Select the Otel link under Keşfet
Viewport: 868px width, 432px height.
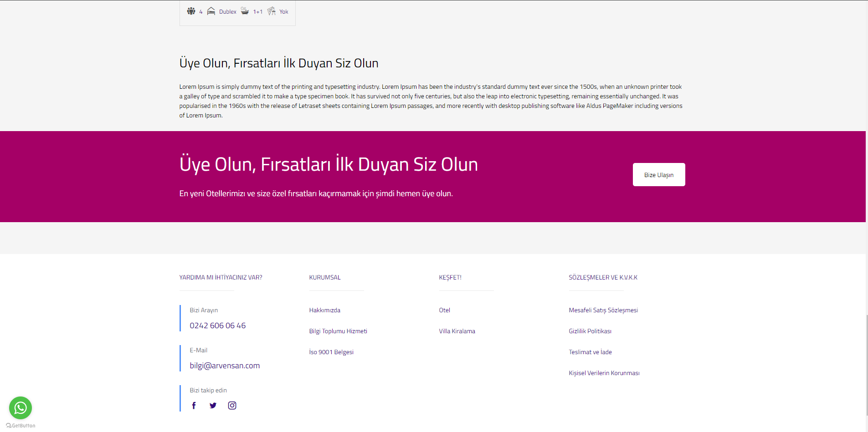click(x=444, y=310)
